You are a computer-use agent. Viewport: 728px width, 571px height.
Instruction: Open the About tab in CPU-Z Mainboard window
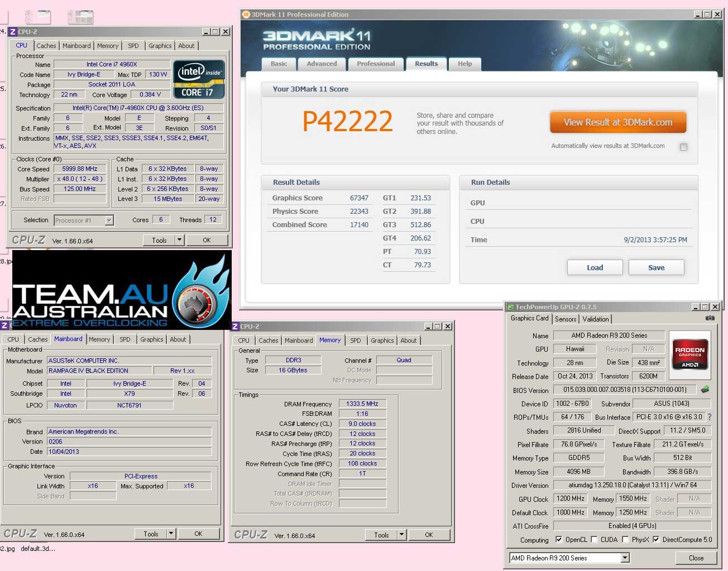(x=178, y=339)
